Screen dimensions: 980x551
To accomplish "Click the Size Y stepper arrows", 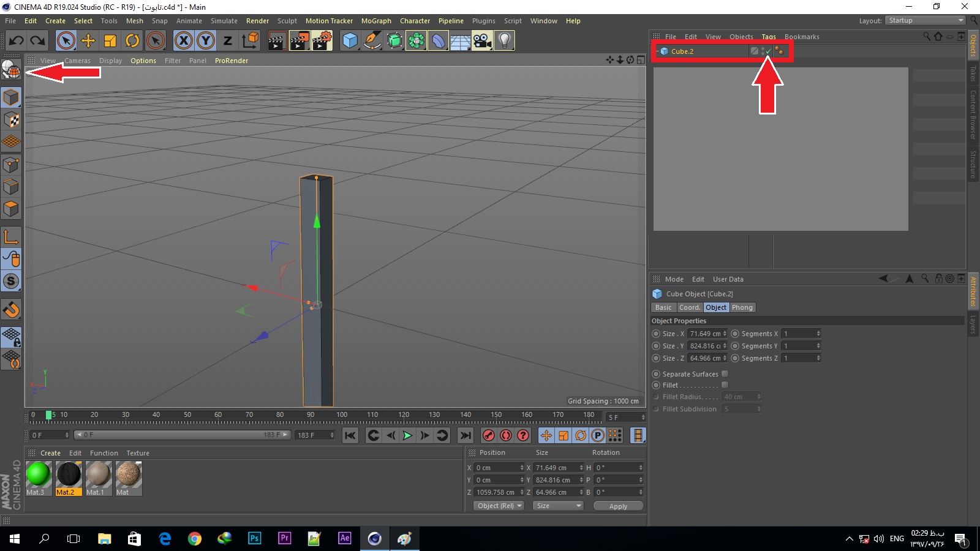I will pos(725,346).
